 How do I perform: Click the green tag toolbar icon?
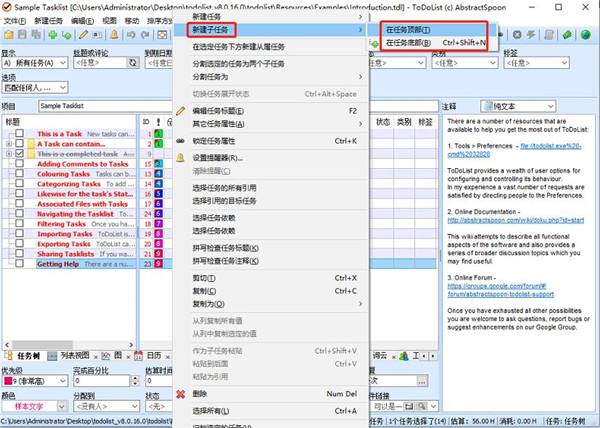coord(567,35)
